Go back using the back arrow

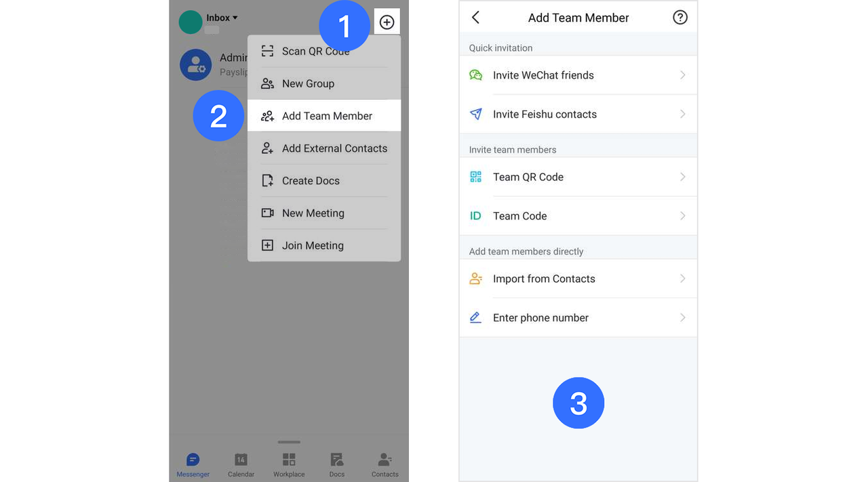[475, 18]
